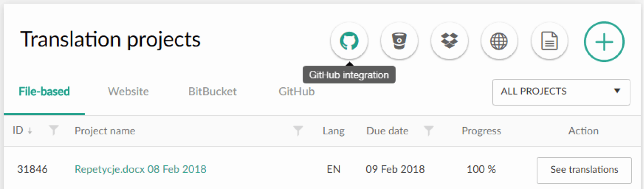Click the Progress column header

(x=481, y=131)
